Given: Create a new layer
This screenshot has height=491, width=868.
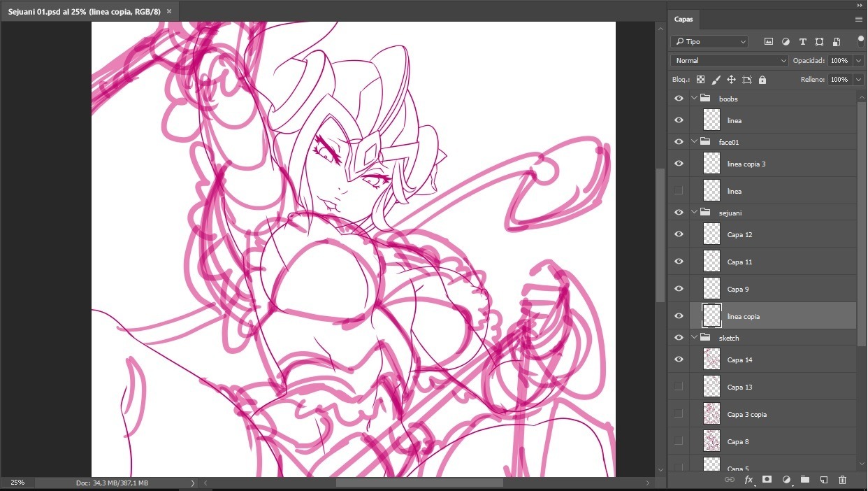Looking at the screenshot, I should pos(824,480).
